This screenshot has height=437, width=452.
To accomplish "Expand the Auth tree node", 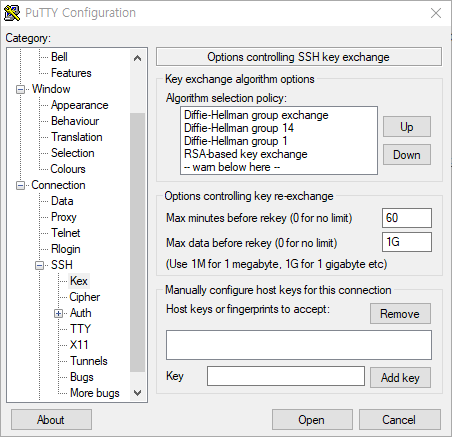I will pyautogui.click(x=59, y=313).
